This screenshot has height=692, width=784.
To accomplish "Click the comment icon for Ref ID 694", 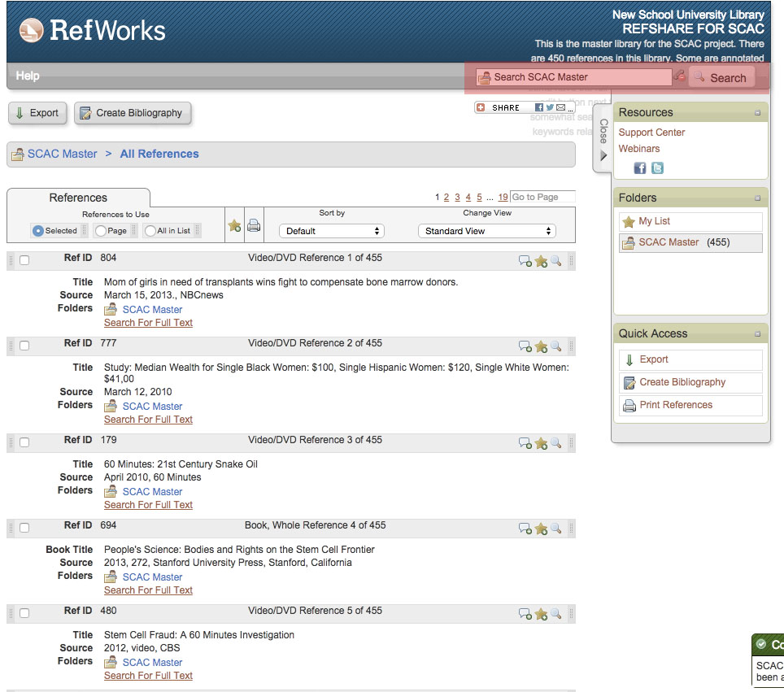I will [x=525, y=529].
